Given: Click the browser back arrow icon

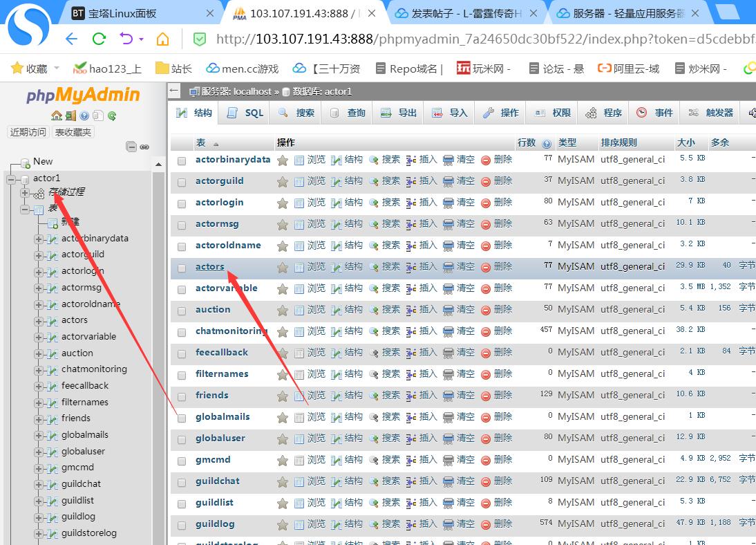Looking at the screenshot, I should coord(71,39).
